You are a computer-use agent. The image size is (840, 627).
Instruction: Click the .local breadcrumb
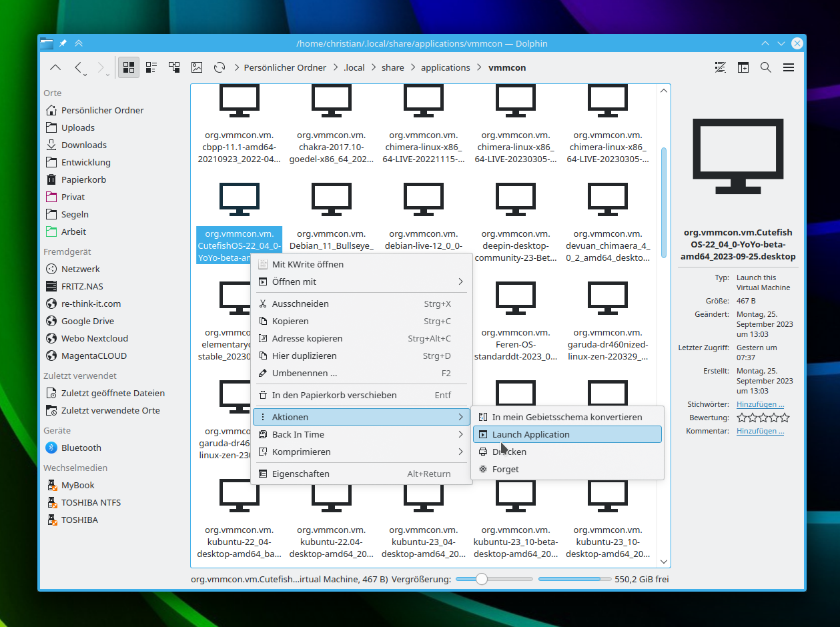click(354, 67)
